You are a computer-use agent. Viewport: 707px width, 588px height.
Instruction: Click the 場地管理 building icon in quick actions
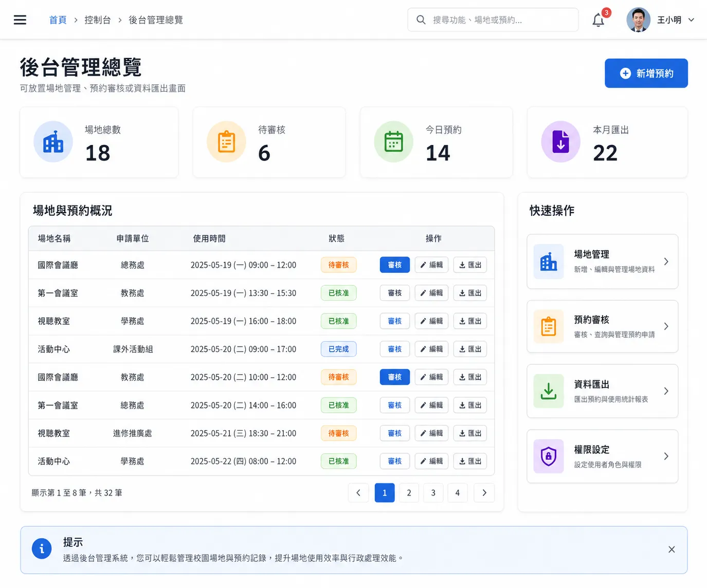click(x=549, y=262)
